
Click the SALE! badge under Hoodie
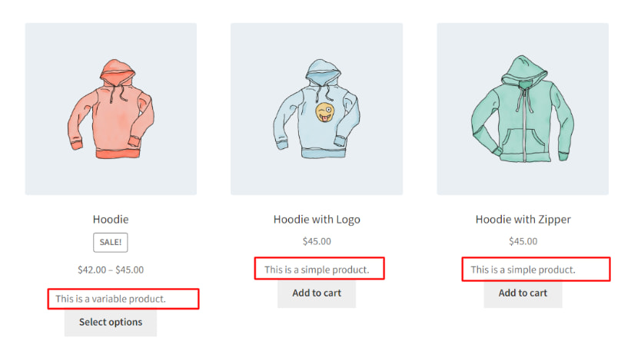tap(111, 242)
